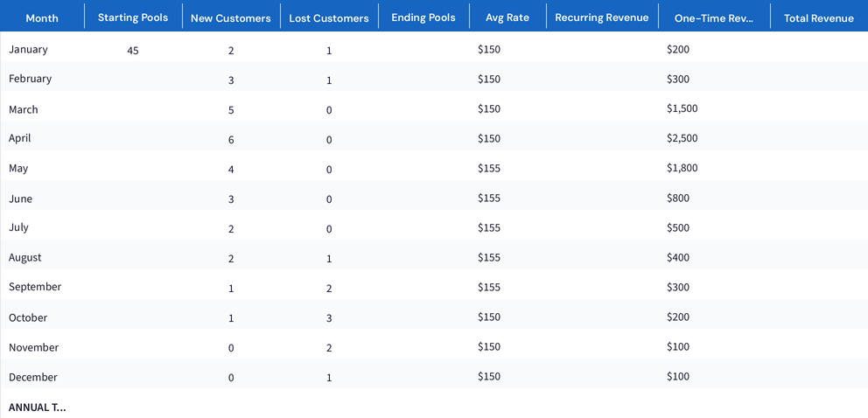
Task: Click January's Lost Customers value 1
Action: pos(329,51)
